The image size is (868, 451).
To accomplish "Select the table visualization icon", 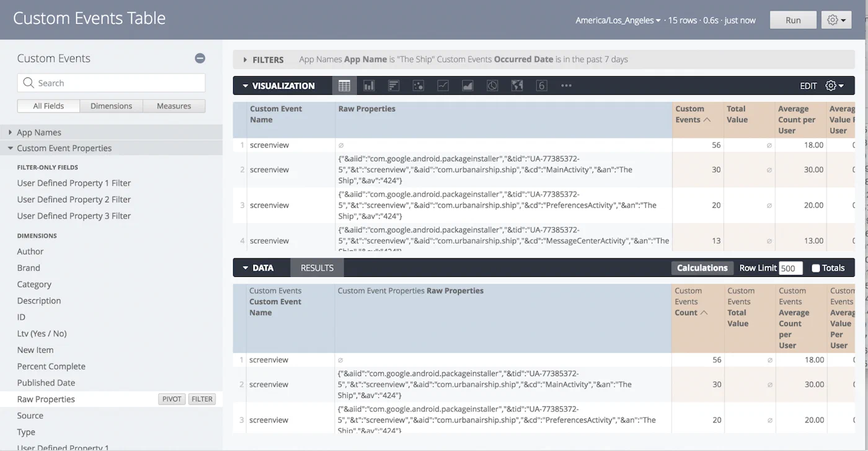I will (x=345, y=85).
